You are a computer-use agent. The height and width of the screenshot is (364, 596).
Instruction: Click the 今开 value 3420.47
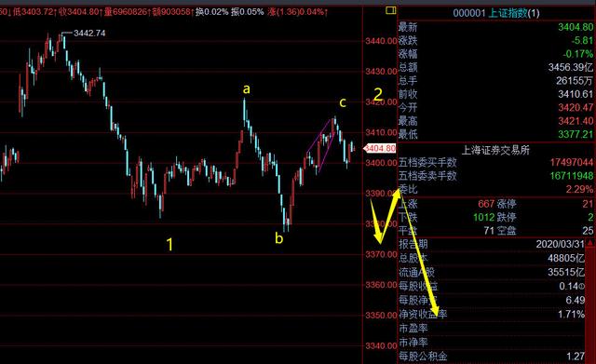click(x=576, y=108)
